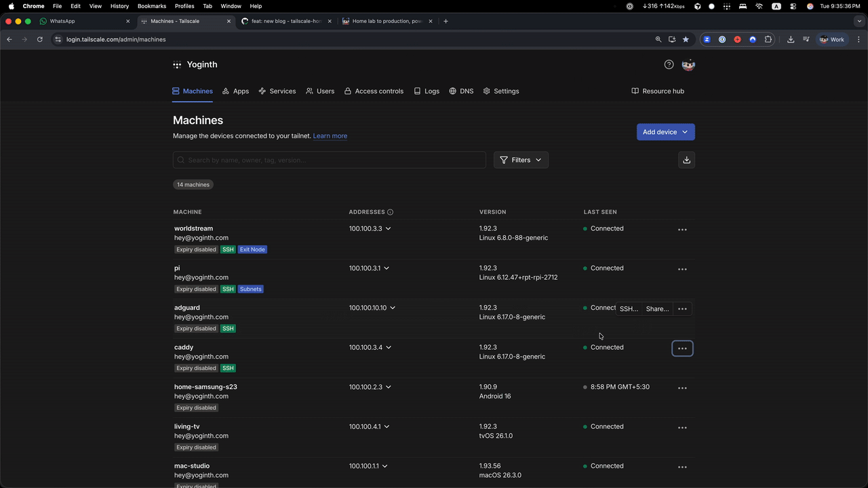Download machines list via export icon

click(x=686, y=160)
